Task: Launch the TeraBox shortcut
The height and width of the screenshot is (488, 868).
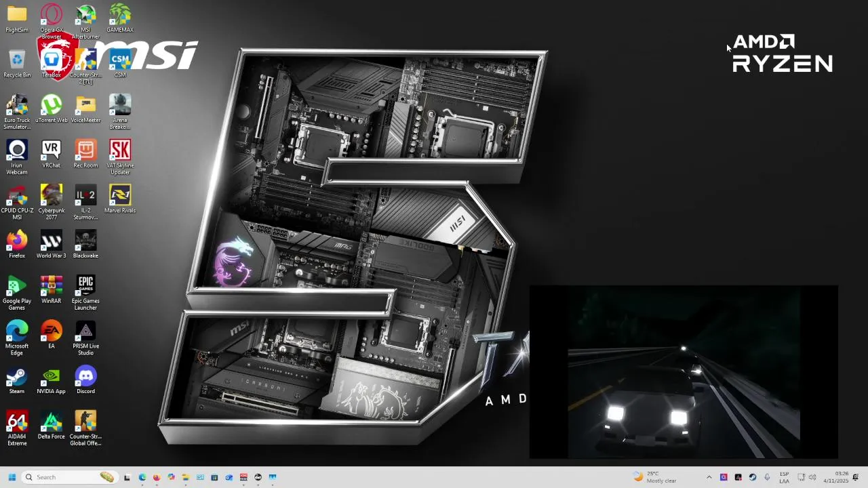Action: click(52, 64)
